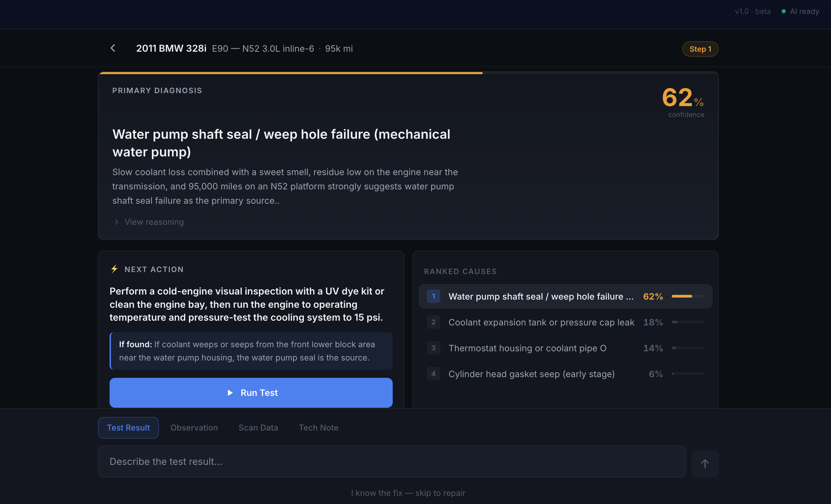The height and width of the screenshot is (504, 831).
Task: Open the Scan Data tab
Action: pos(258,427)
